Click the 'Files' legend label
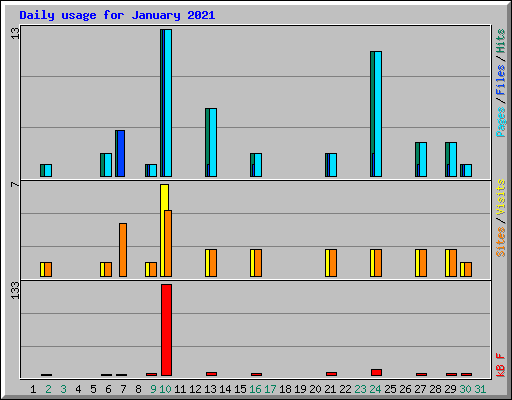Viewport: 512px width, 400px height. pyautogui.click(x=501, y=80)
